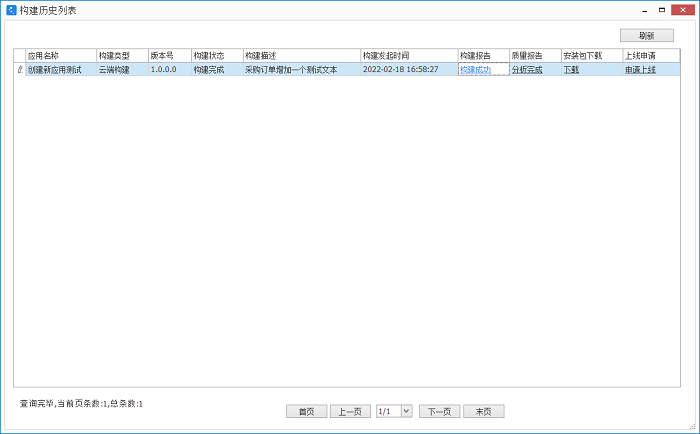Click the app icon in the title bar
The image size is (700, 434).
point(10,9)
